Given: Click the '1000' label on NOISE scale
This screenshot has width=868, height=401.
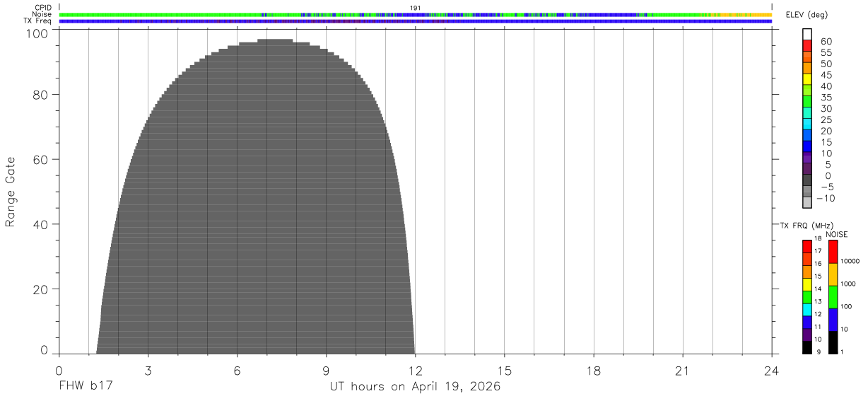Looking at the screenshot, I should pos(848,284).
